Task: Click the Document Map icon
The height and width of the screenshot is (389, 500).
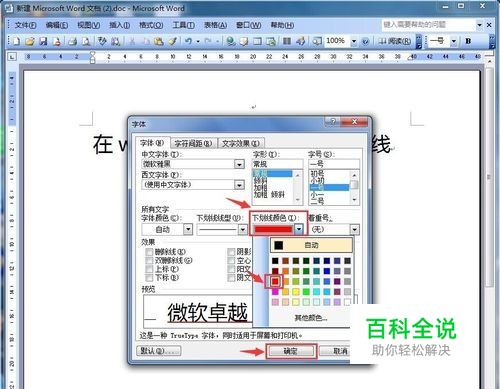Action: coord(317,41)
